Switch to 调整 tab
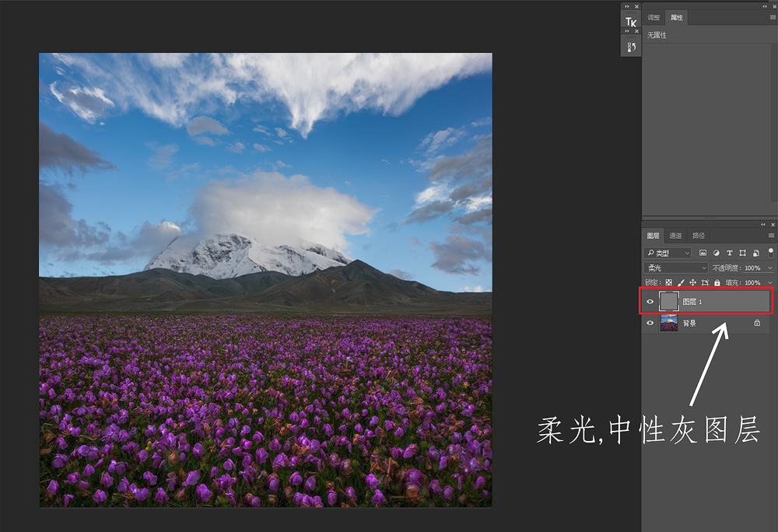The image size is (778, 532). [x=654, y=17]
